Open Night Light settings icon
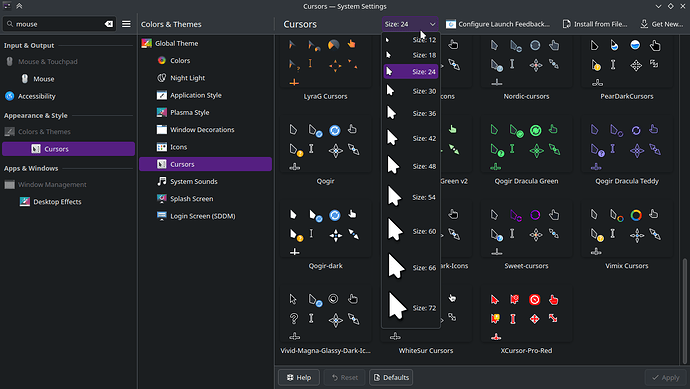 tap(161, 78)
